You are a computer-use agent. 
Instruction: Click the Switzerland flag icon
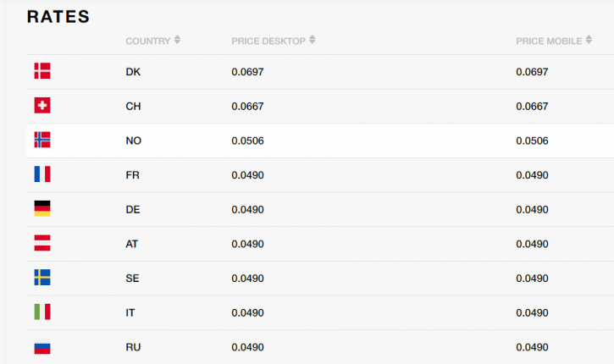(x=42, y=105)
